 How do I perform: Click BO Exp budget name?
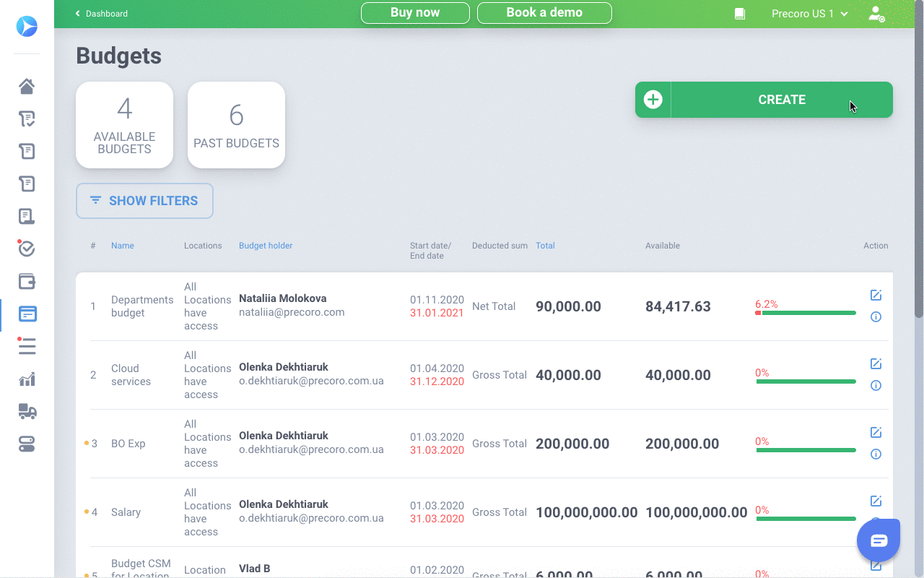pos(128,444)
